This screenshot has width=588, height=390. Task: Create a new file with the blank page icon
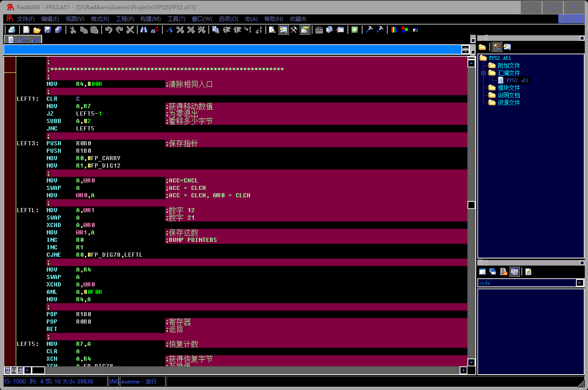click(26, 30)
